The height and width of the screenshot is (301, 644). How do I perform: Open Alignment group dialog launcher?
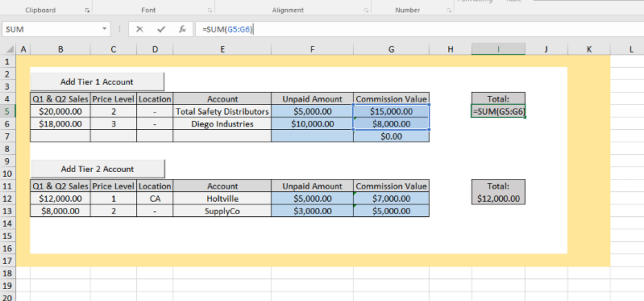tap(366, 10)
